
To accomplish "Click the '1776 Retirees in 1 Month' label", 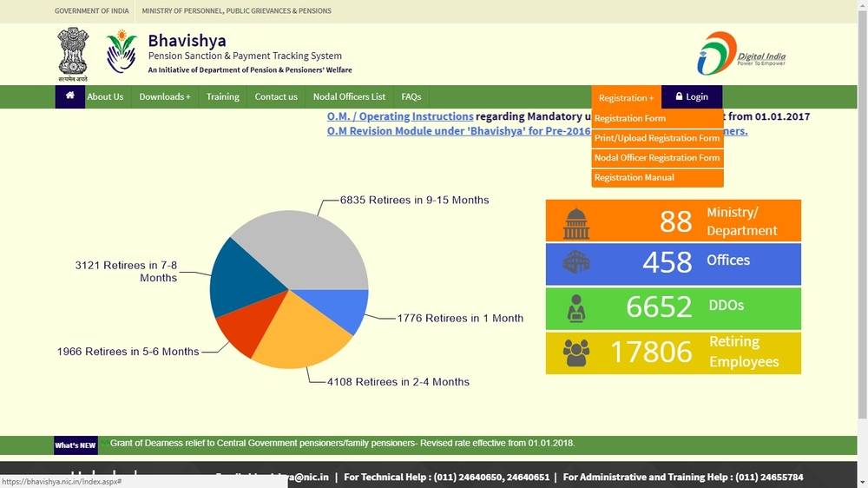I will pyautogui.click(x=460, y=319).
